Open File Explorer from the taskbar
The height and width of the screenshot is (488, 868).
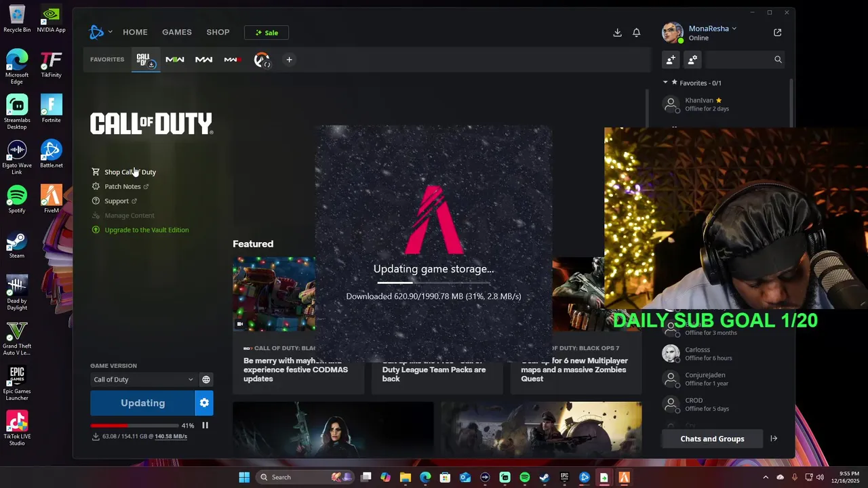[x=406, y=477]
